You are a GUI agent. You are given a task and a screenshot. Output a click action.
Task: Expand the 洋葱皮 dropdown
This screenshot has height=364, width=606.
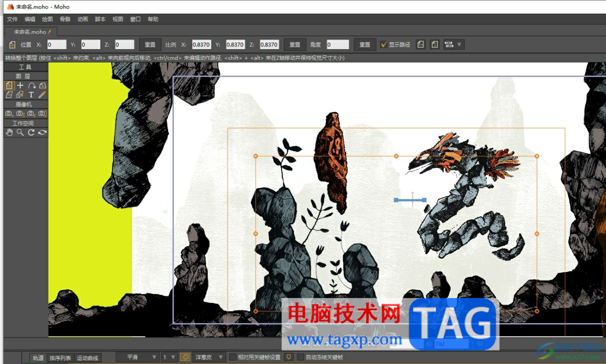click(x=209, y=357)
